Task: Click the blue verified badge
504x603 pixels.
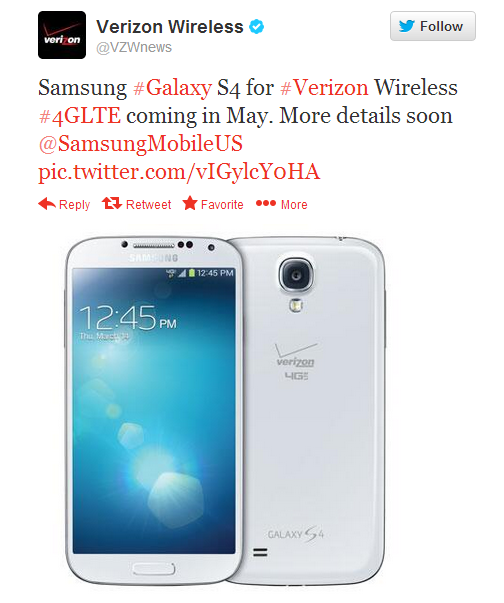Action: coord(256,27)
